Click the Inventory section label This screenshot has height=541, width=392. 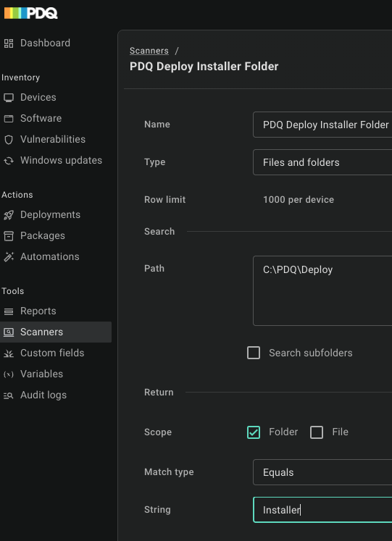pyautogui.click(x=21, y=77)
